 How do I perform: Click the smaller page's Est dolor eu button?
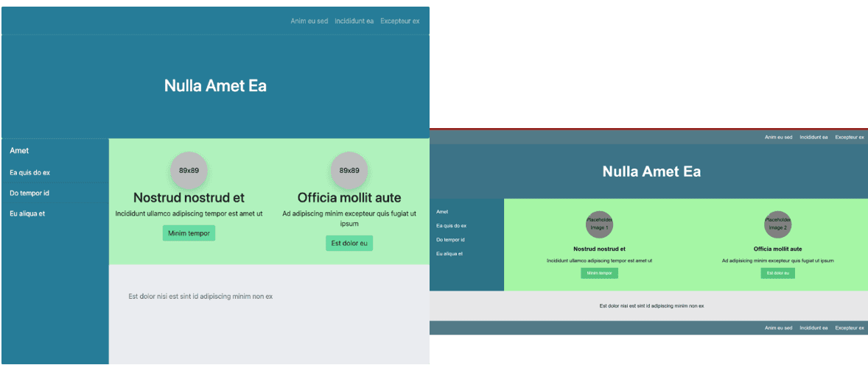(x=778, y=273)
